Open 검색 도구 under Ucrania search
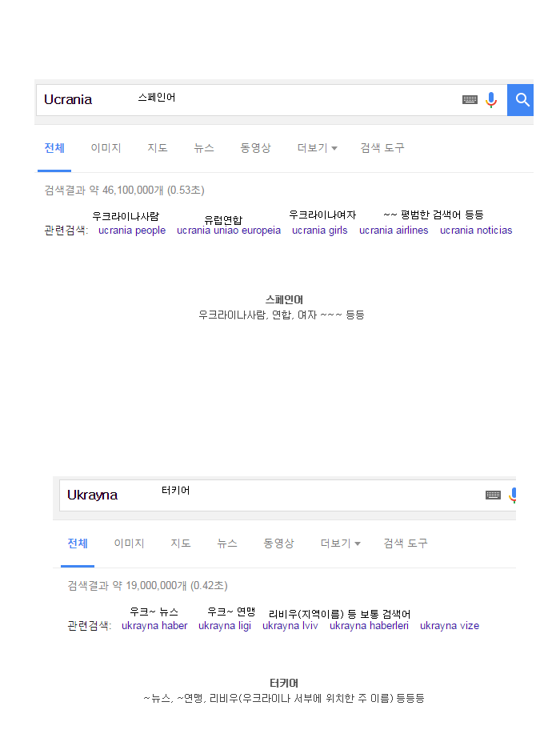 point(382,148)
